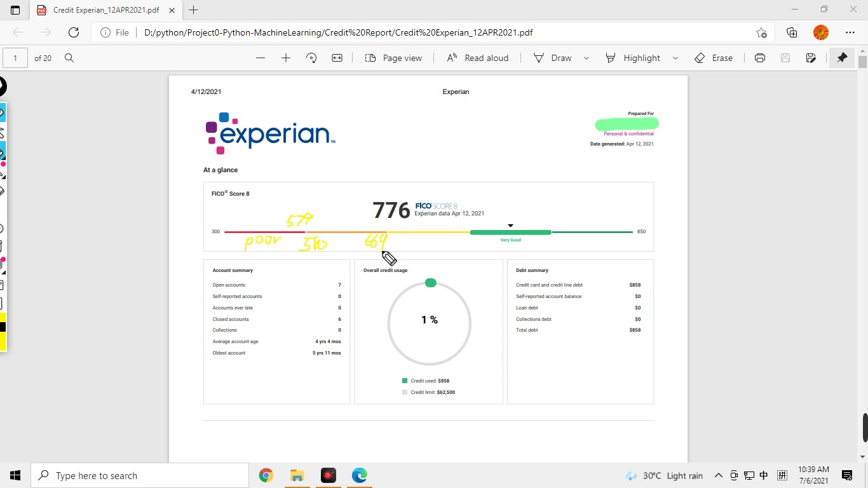The width and height of the screenshot is (868, 488).
Task: Go back to the previous page
Action: pos(18,32)
